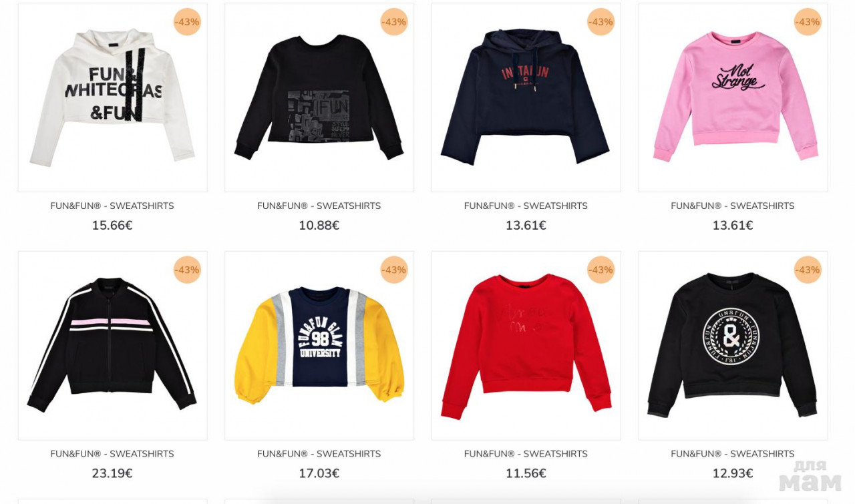Open the pink Not Strange sweatshirt image
The image size is (855, 504).
[x=733, y=97]
